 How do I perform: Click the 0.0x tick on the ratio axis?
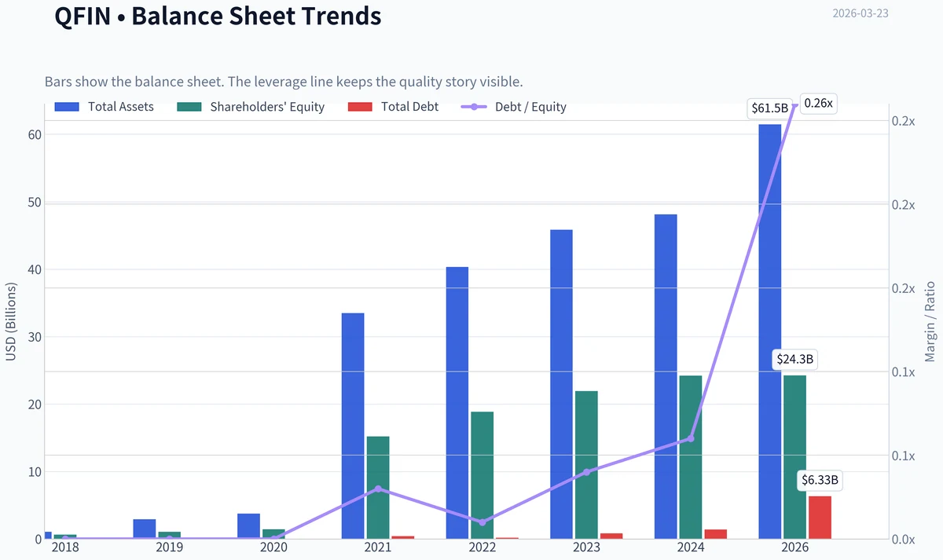904,540
